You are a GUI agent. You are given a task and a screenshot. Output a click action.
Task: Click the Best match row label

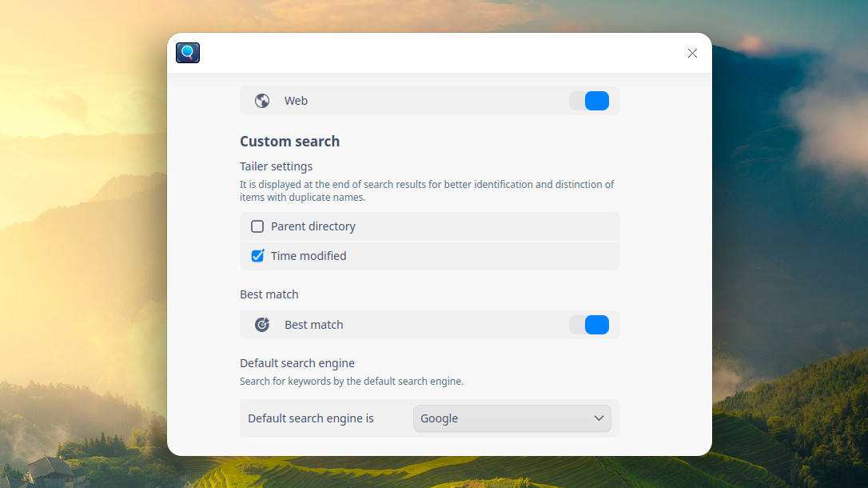click(x=314, y=325)
